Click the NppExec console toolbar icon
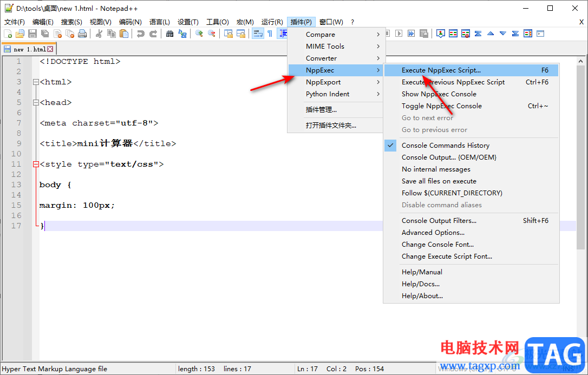This screenshot has height=375, width=588. tap(540, 34)
